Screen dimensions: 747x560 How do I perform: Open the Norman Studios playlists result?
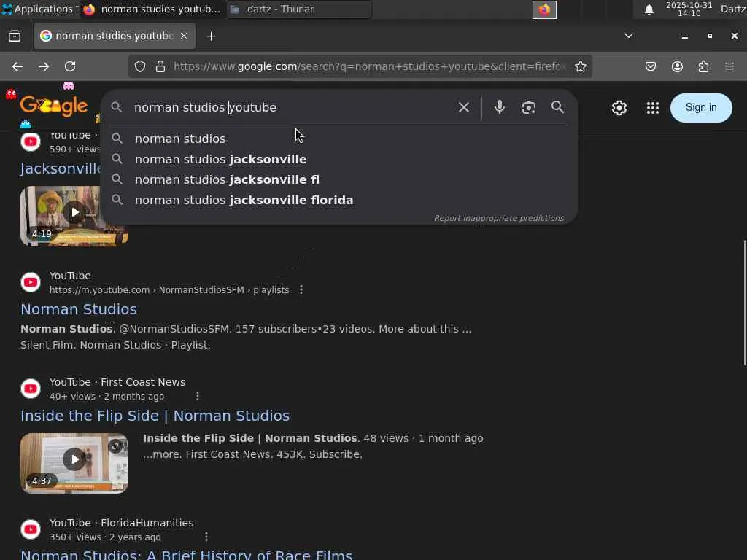coord(79,309)
